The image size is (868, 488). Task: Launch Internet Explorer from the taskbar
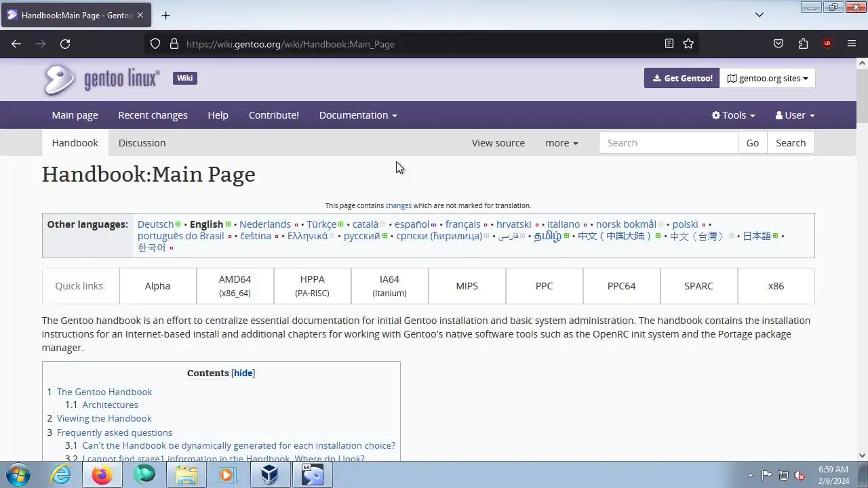(x=61, y=475)
